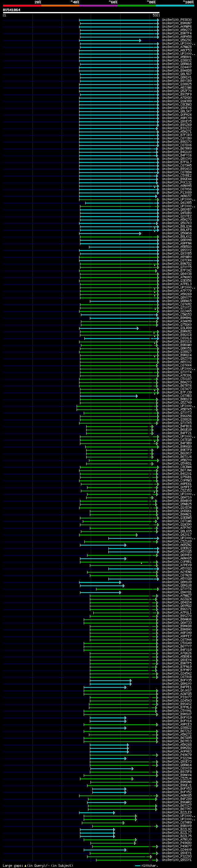Image resolution: width=197 pixels, height=868 pixels.
Task: Click the purple ~60% identity legend segment
Action: point(98,6)
